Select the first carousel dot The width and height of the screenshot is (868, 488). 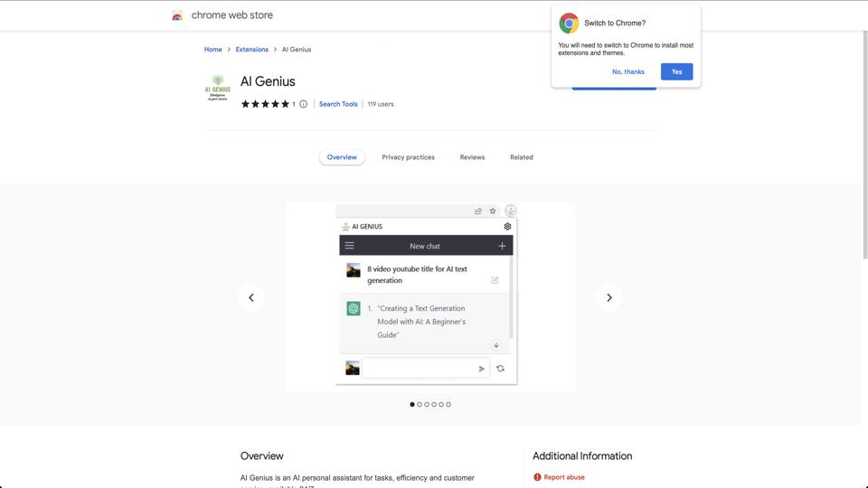pos(412,405)
